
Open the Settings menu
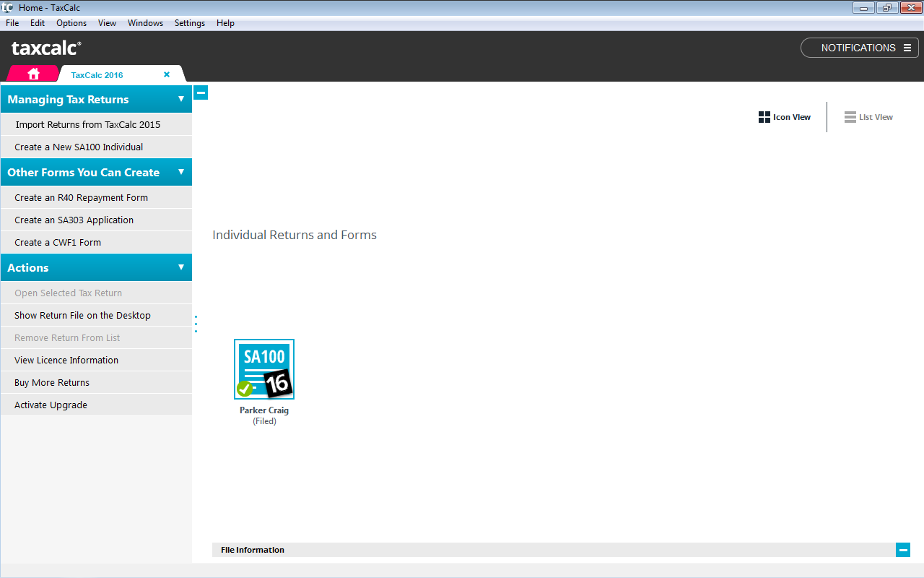pos(190,23)
